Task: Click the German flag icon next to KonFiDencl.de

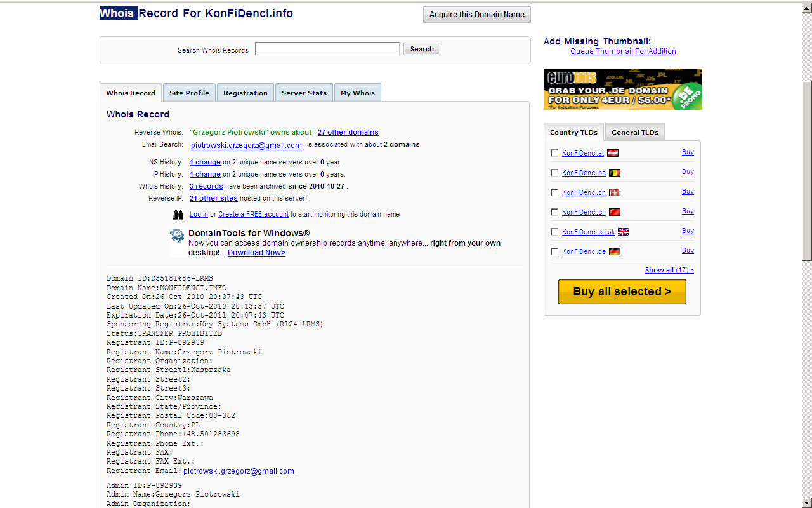Action: click(614, 251)
